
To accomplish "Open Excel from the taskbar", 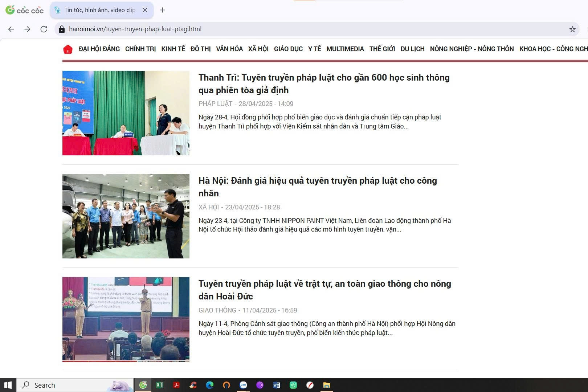I will coord(160,385).
